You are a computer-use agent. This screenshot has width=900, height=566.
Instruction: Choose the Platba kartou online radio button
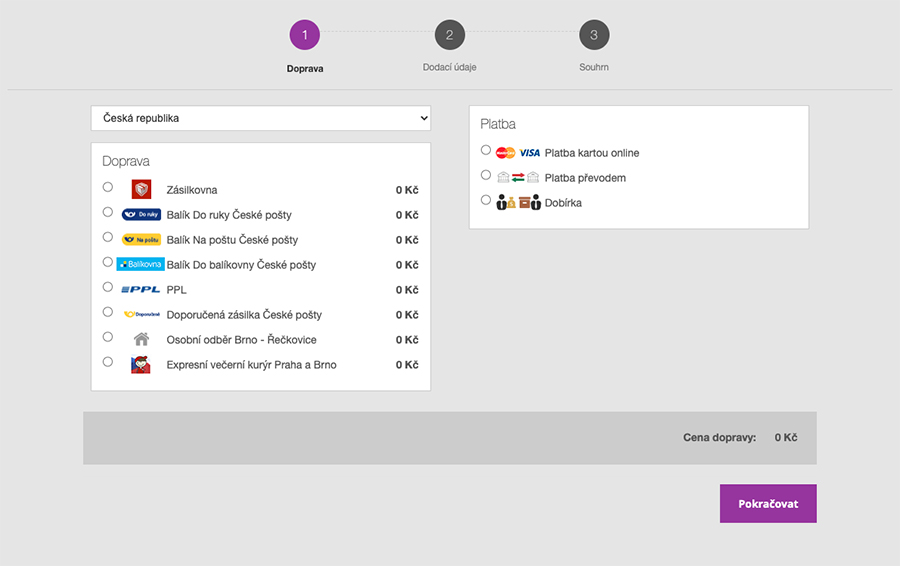point(486,150)
